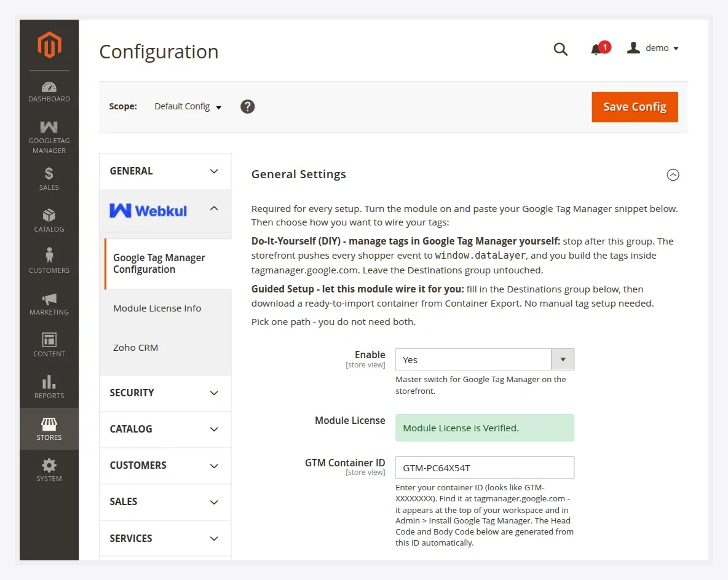
Task: Expand the SECURITY config section
Action: tap(165, 393)
